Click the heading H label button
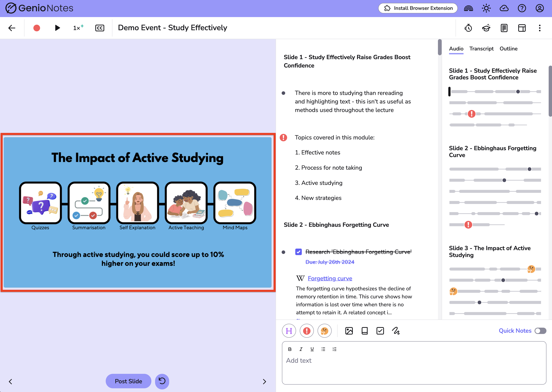Image resolution: width=552 pixels, height=392 pixels. pyautogui.click(x=289, y=331)
